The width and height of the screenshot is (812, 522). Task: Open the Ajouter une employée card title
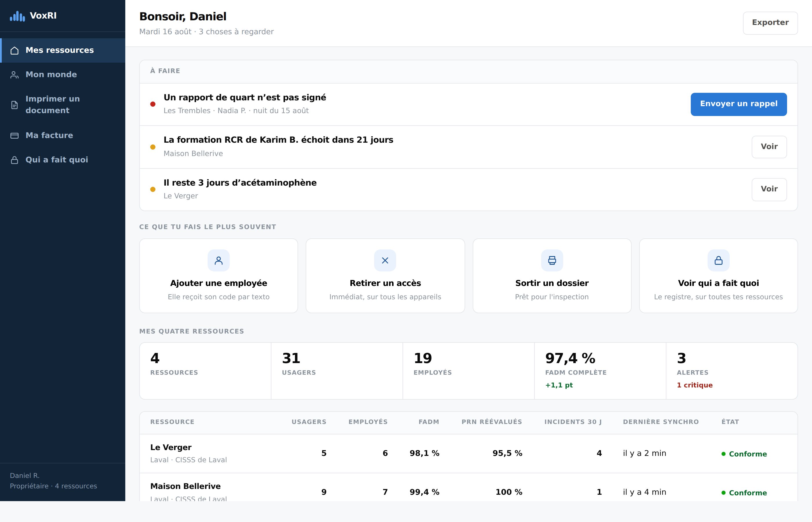point(219,283)
